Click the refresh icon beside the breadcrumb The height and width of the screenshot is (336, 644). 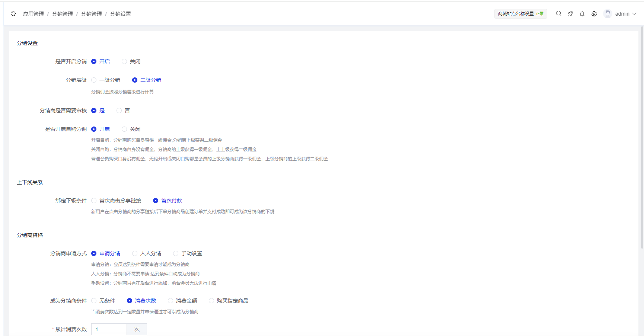(x=13, y=14)
